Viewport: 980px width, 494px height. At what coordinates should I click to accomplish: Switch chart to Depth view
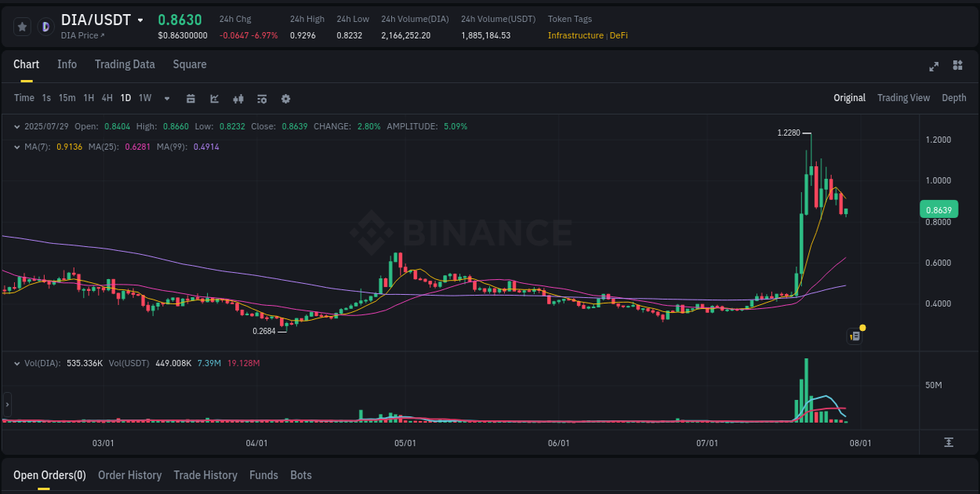pyautogui.click(x=954, y=97)
